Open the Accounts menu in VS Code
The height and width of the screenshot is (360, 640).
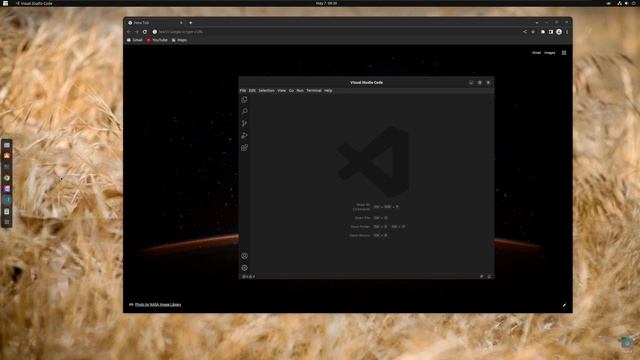coord(244,256)
